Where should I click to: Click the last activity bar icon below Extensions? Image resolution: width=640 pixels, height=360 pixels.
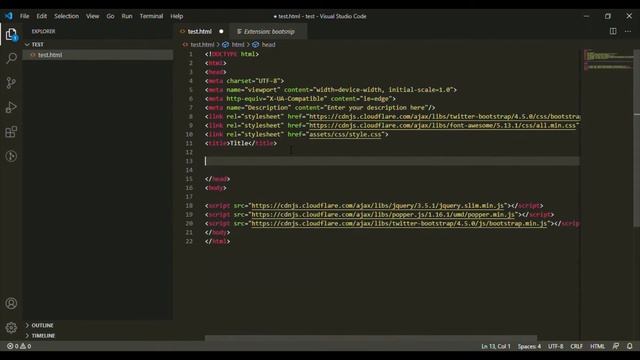11,156
